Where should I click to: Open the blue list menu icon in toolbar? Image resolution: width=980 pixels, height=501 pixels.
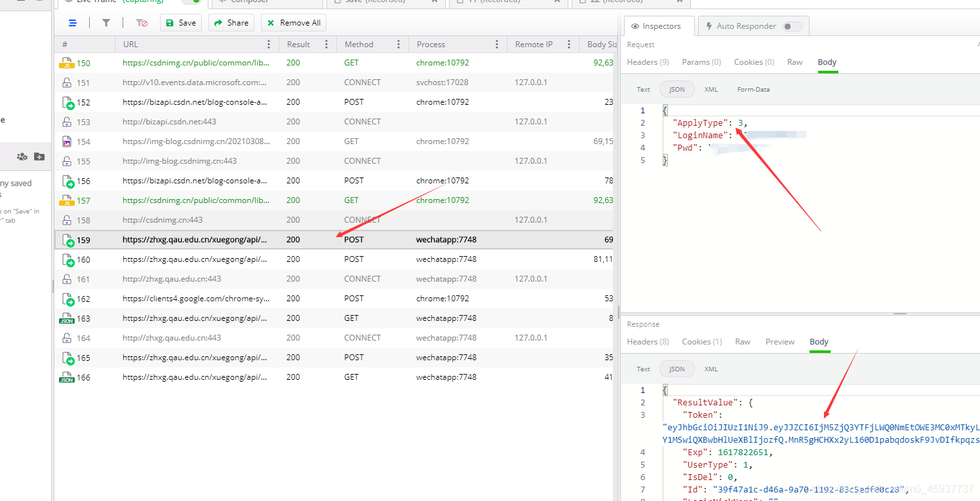(x=73, y=23)
